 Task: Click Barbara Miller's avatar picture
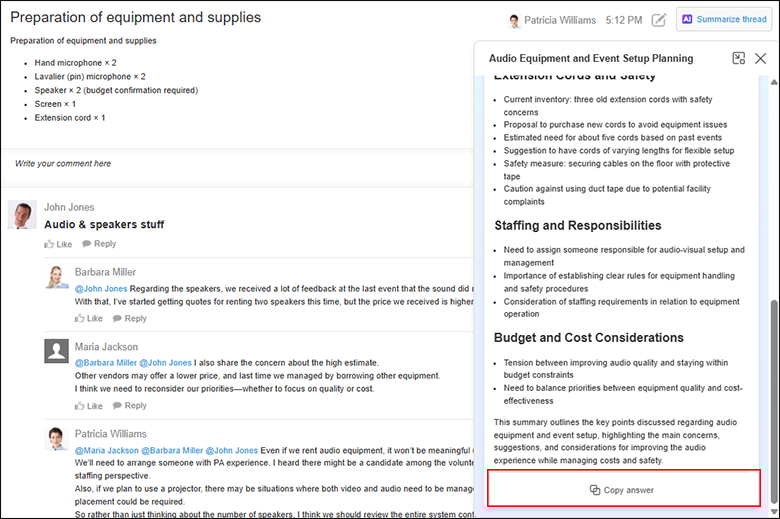pyautogui.click(x=56, y=276)
